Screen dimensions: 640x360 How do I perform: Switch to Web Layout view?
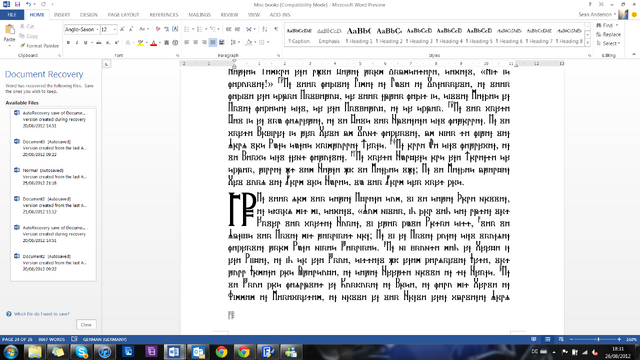pyautogui.click(x=561, y=339)
